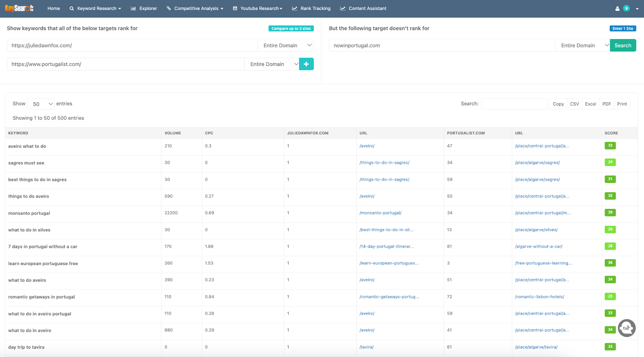Click 'Showing 1 to 50 of 500 entries'

[x=48, y=118]
